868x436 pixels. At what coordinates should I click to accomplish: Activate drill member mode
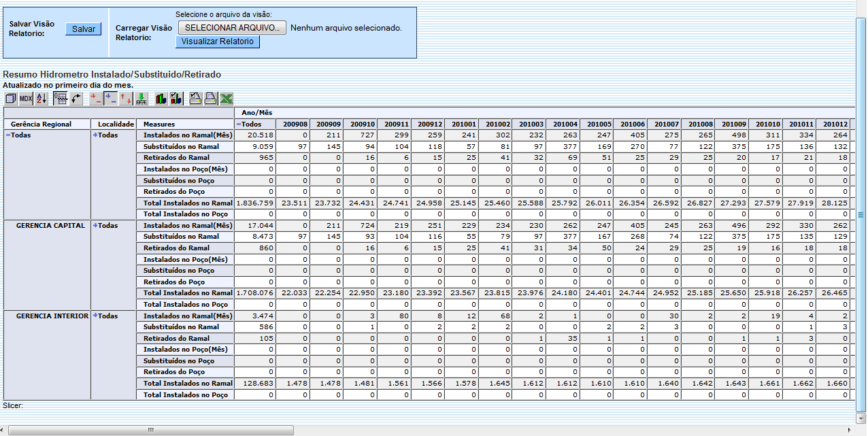pyautogui.click(x=93, y=98)
